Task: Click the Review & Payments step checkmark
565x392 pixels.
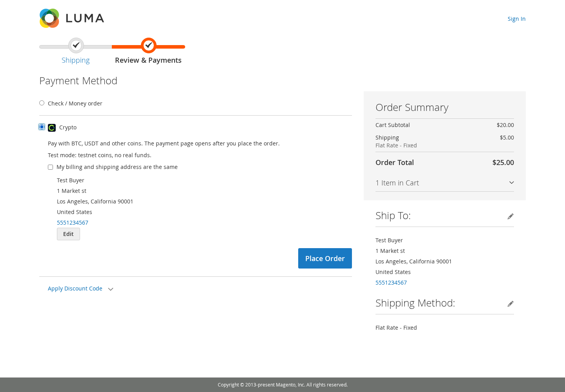Action: point(149,45)
